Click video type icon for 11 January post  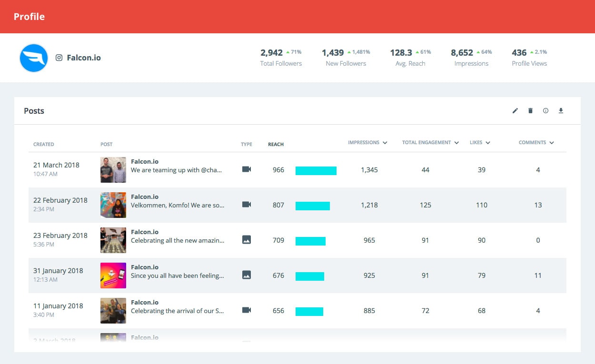click(x=247, y=310)
